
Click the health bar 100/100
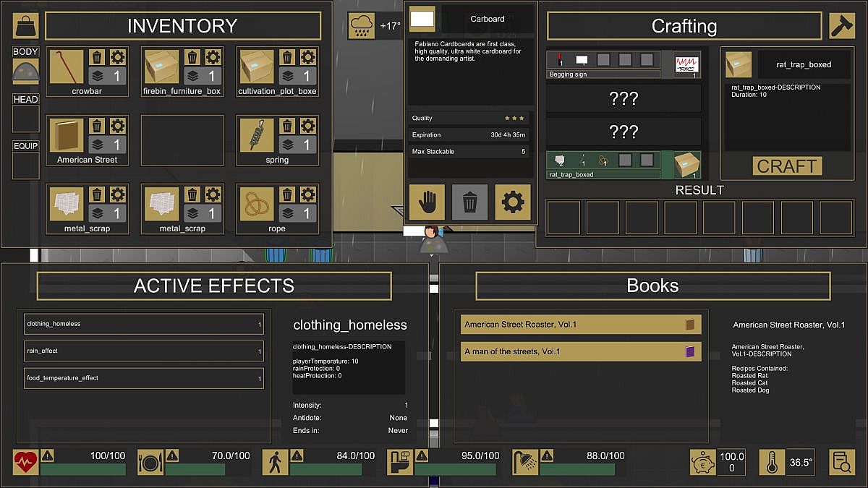(x=83, y=469)
